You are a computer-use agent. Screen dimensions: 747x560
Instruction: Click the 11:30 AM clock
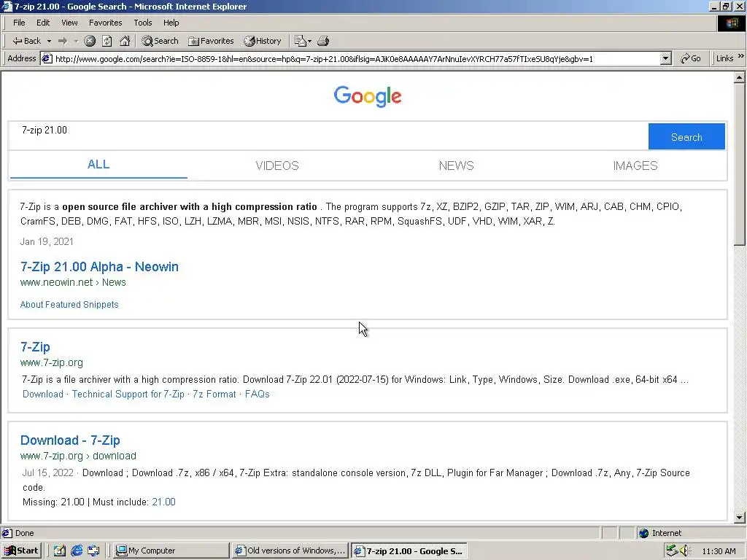point(719,551)
